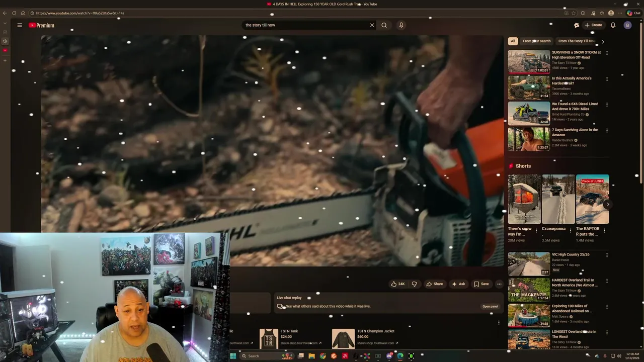Open the account avatar menu
Viewport: 644px width, 362px height.
click(x=627, y=25)
